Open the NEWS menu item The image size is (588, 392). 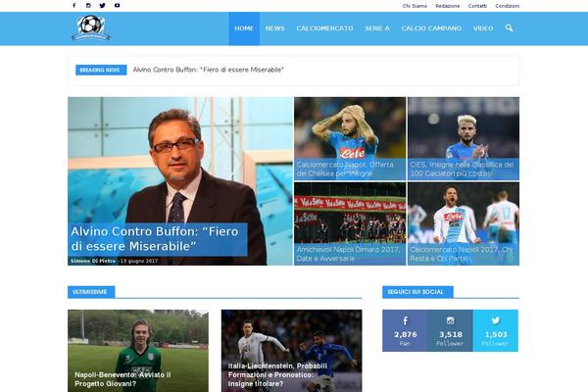click(x=274, y=28)
